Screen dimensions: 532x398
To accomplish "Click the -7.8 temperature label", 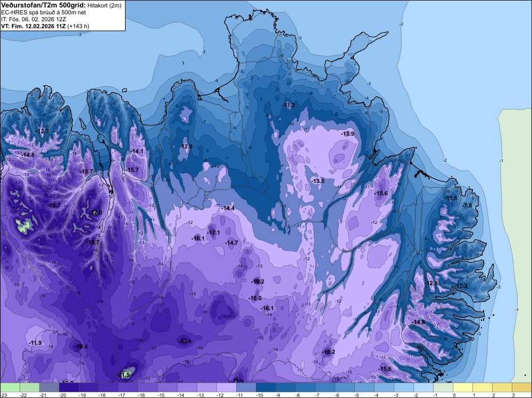I will (468, 205).
